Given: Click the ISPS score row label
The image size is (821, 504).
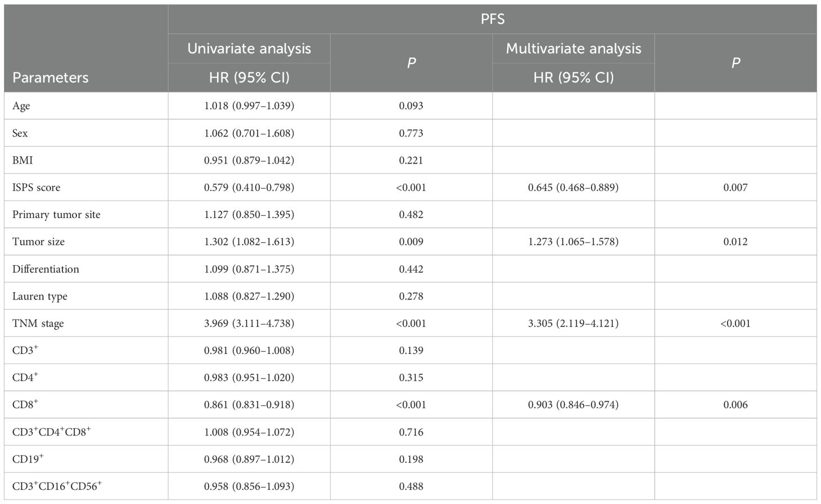Looking at the screenshot, I should pos(37,188).
